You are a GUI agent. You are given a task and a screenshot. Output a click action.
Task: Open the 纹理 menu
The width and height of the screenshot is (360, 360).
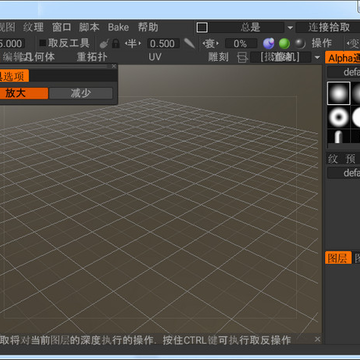(x=33, y=27)
